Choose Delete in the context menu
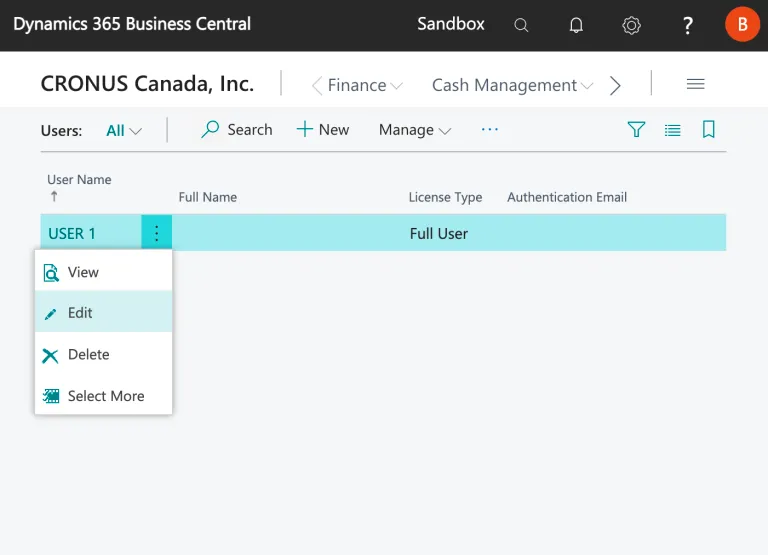Viewport: 768px width, 555px height. tap(103, 354)
